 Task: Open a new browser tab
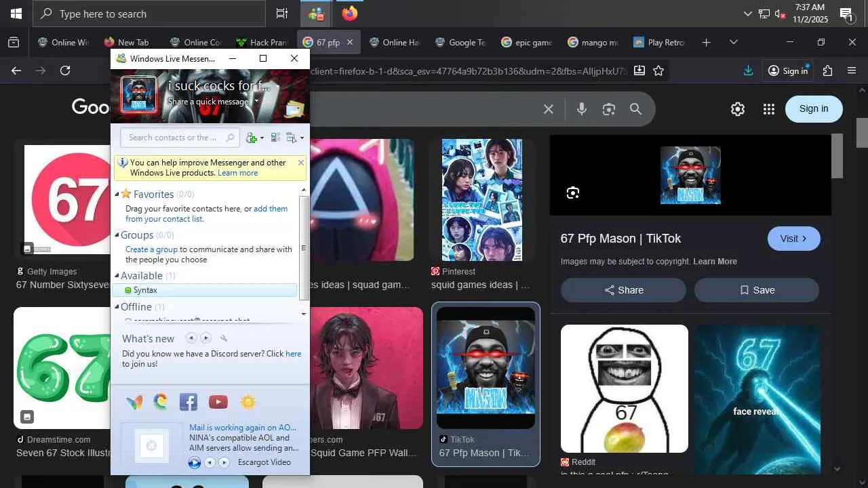point(706,42)
